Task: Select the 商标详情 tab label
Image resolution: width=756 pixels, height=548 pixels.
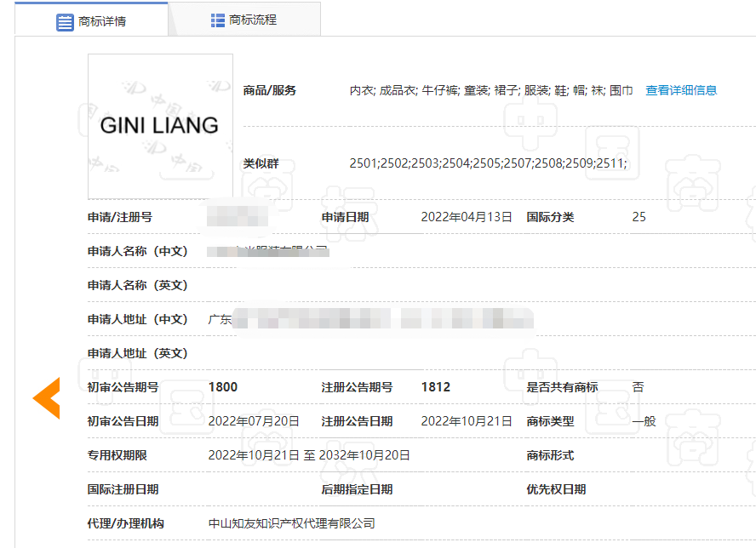Action: coord(102,21)
